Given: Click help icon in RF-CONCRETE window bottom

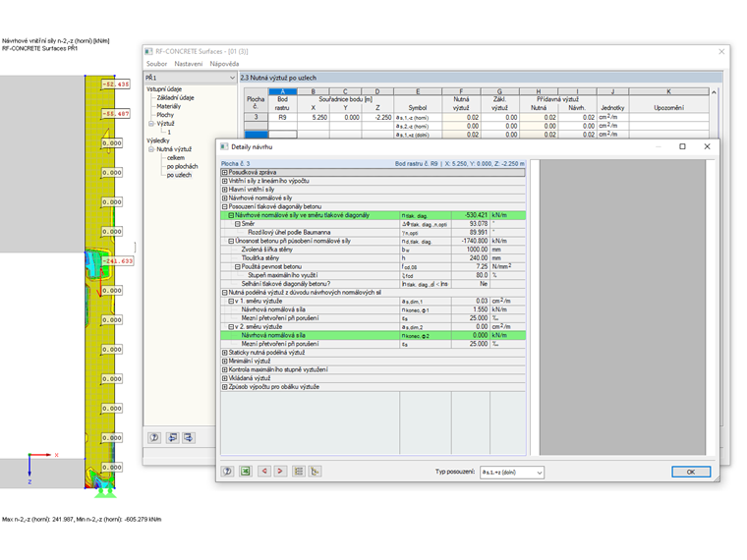Looking at the screenshot, I should [154, 437].
